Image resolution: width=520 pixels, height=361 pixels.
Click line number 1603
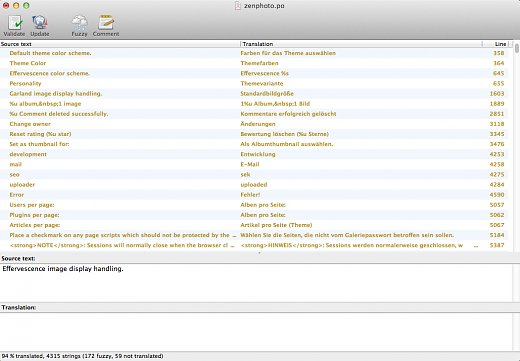click(x=497, y=93)
